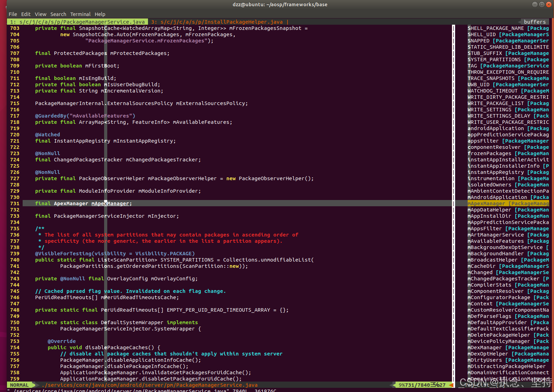The height and width of the screenshot is (392, 554).
Task: Open the View menu
Action: [x=40, y=14]
